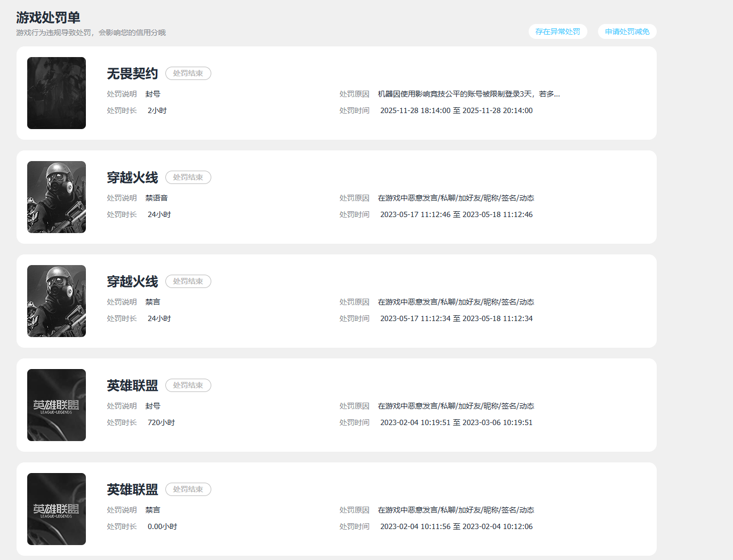Click the 封号 value in the 无畏契约 card
The height and width of the screenshot is (560, 733).
coord(153,94)
